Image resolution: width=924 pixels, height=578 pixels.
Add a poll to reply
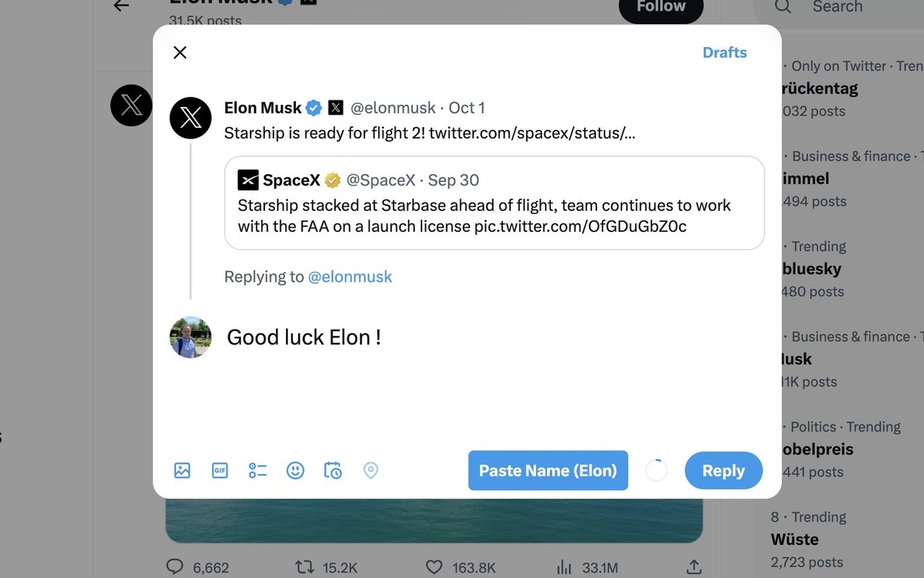(x=258, y=470)
